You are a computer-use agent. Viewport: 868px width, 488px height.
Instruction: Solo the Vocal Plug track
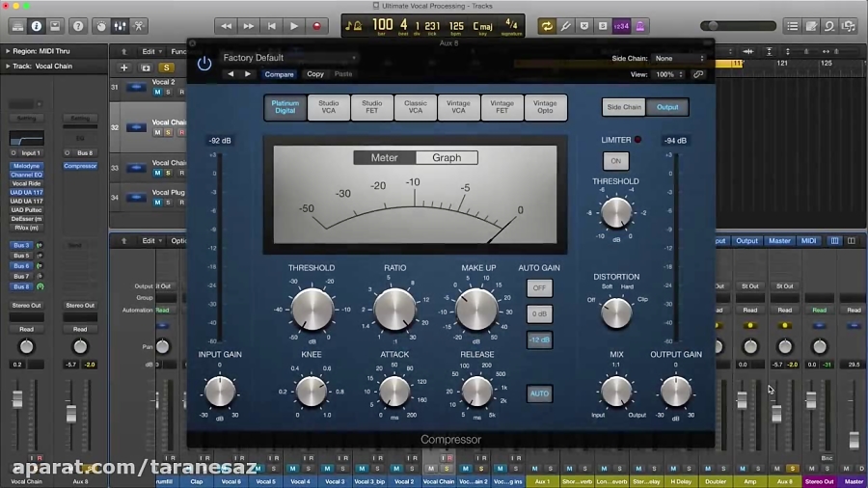(x=168, y=203)
